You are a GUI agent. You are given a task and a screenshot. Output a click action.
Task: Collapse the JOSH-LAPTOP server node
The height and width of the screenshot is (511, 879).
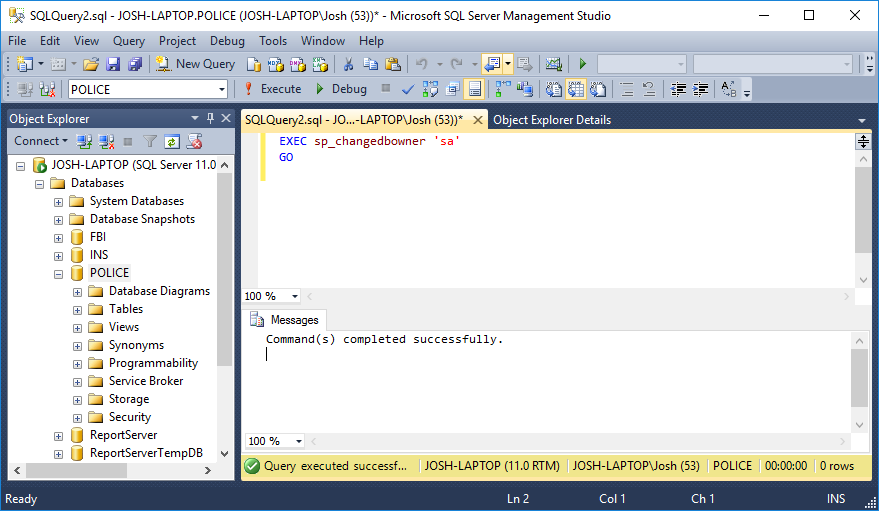[x=21, y=166]
